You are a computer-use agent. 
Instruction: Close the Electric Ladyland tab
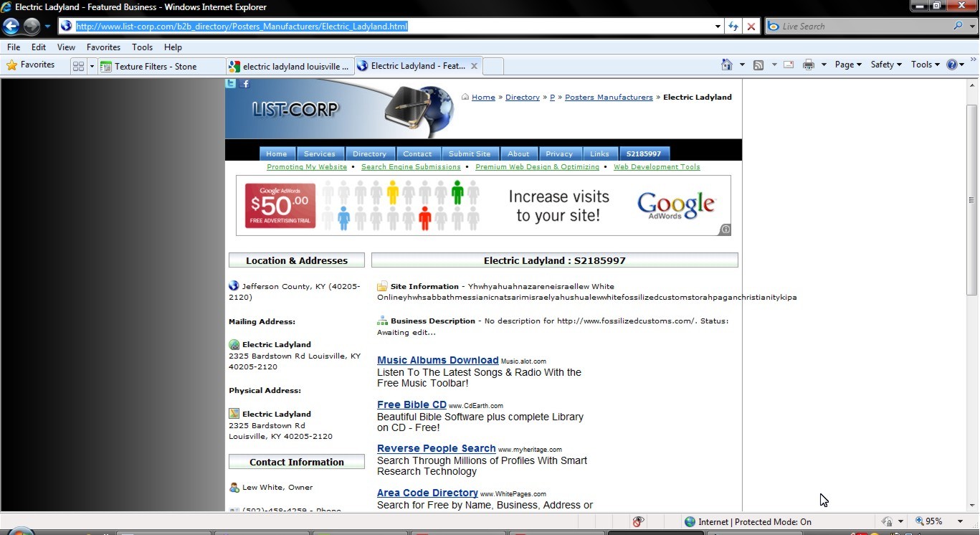(x=474, y=66)
